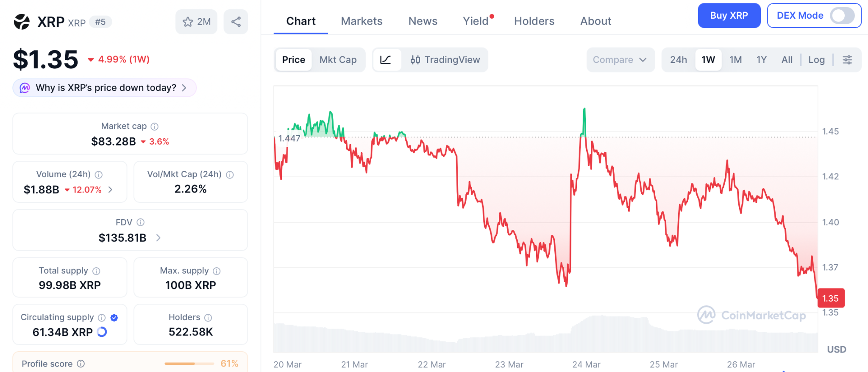Switch to the Markets tab
868x372 pixels.
click(x=362, y=21)
